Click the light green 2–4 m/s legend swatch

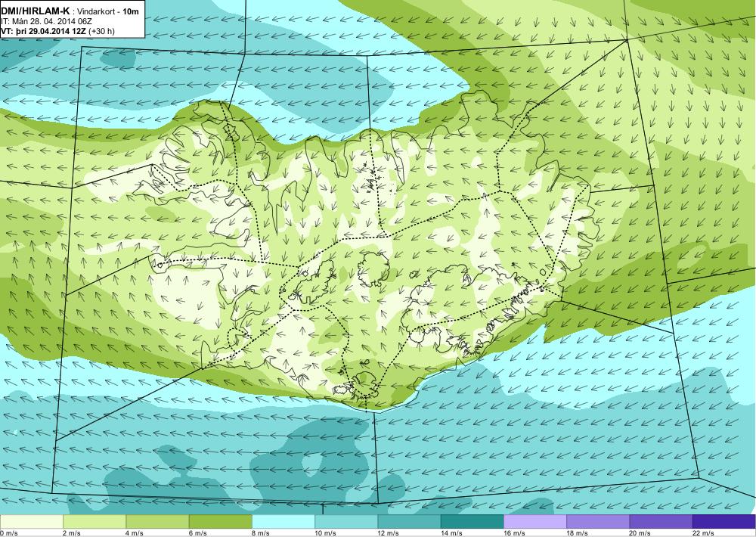click(94, 521)
